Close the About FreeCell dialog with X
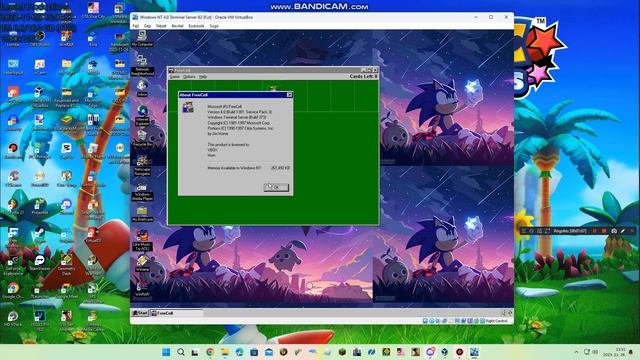Viewport: 640px width, 360px height. [x=289, y=95]
